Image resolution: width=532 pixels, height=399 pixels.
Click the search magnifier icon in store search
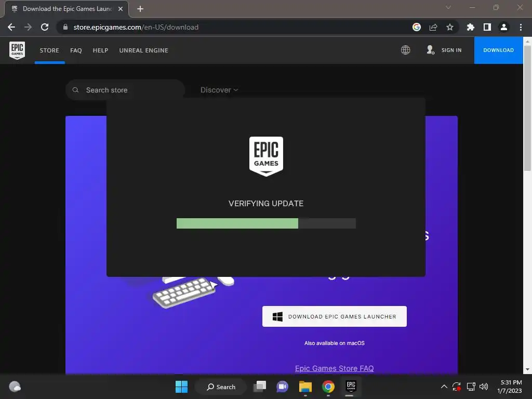pos(76,90)
